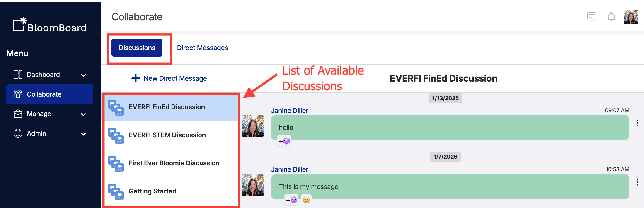Select Collaborate in the sidebar menu
Screen dimensions: 644x208
[50, 94]
